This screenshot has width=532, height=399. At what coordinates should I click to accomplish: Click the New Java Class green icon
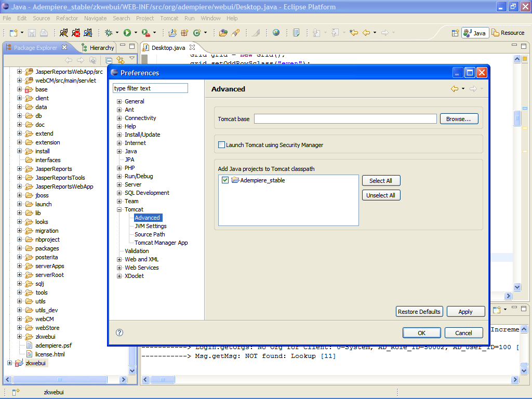tap(196, 33)
